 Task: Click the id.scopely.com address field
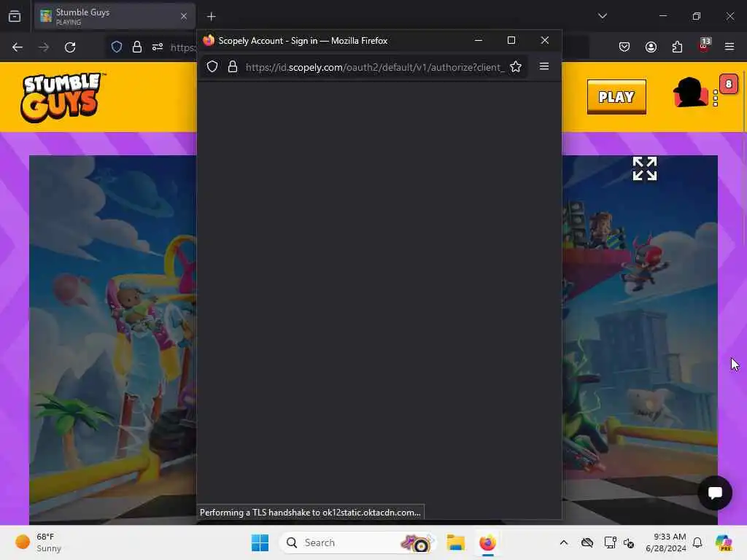(x=375, y=67)
